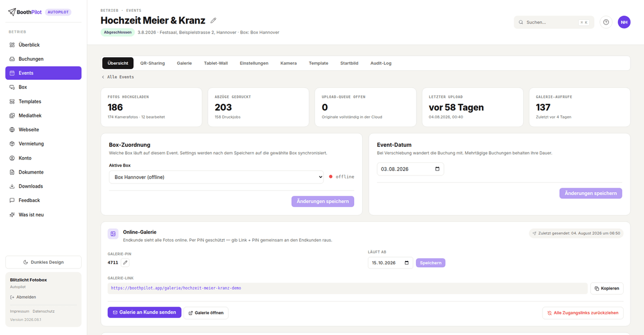644x335 pixels.
Task: Save changes in Event-Datum card
Action: [x=590, y=193]
